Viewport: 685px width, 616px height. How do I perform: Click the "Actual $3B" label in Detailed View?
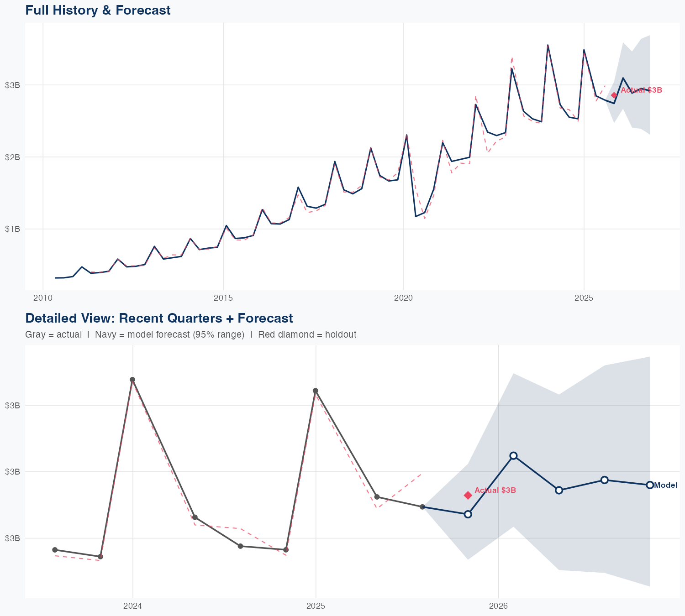(495, 491)
